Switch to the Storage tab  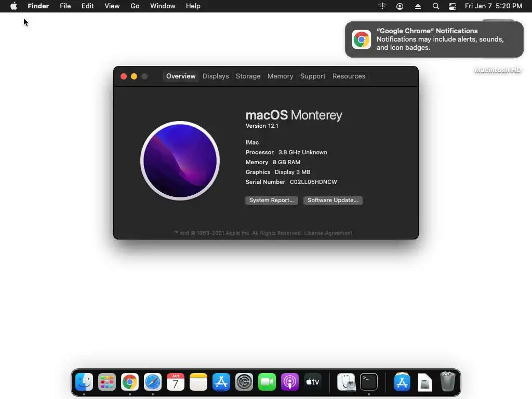248,76
